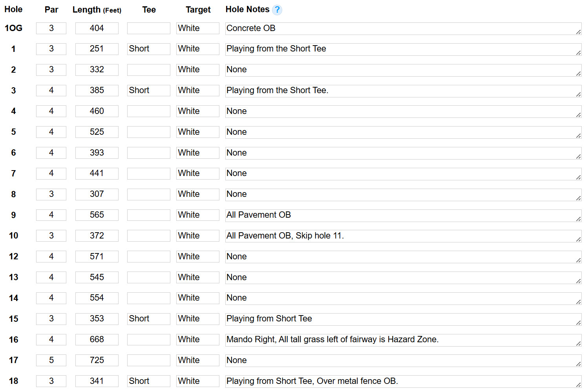Select the Length field showing 725
The image size is (588, 389).
(x=97, y=360)
